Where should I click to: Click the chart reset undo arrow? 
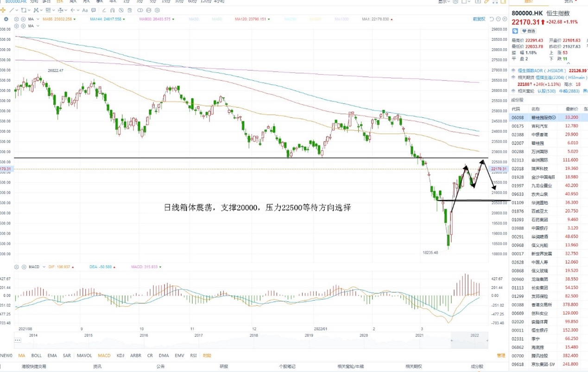492,19
